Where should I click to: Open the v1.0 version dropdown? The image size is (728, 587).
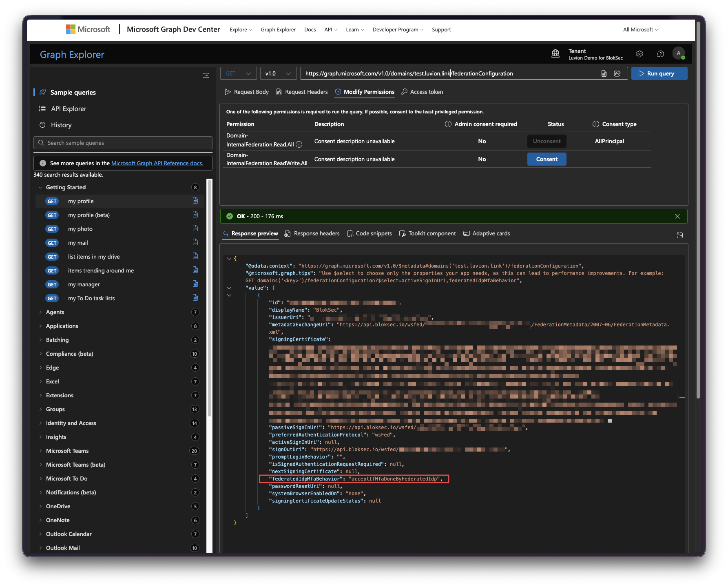278,73
